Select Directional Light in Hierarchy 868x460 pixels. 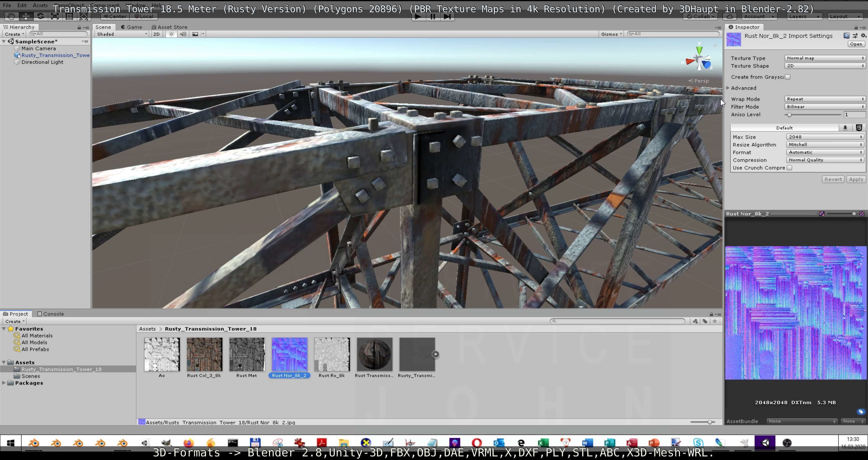42,62
